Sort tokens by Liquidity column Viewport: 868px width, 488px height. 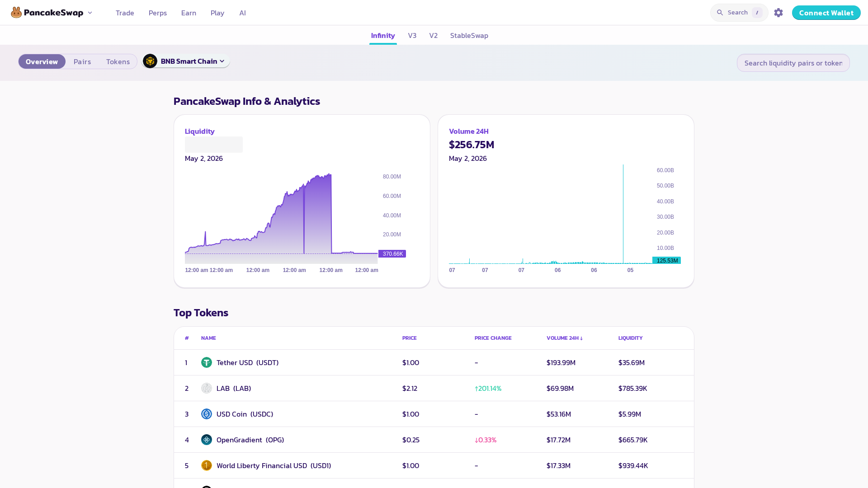tap(631, 338)
